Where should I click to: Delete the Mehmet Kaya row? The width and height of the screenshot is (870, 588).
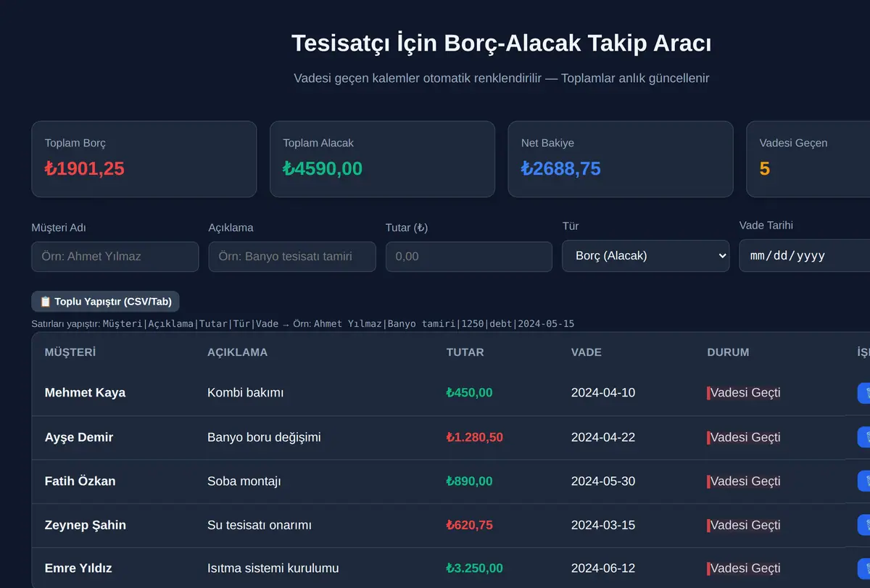pos(863,393)
